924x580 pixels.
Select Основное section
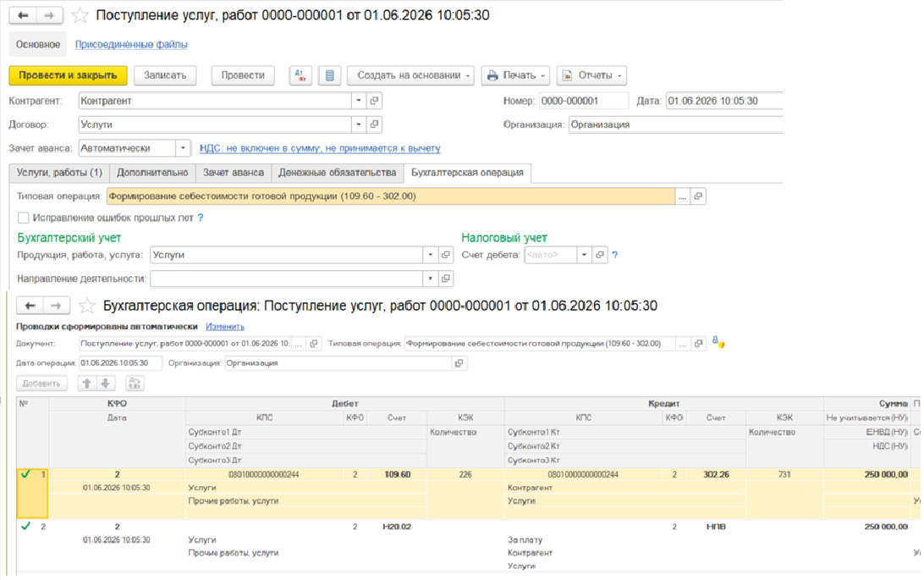coord(38,44)
